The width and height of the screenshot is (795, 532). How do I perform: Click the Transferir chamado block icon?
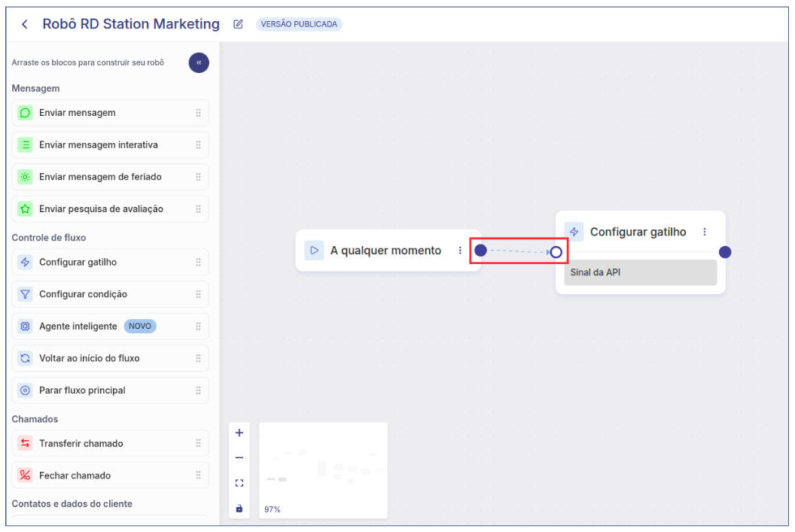tap(25, 443)
